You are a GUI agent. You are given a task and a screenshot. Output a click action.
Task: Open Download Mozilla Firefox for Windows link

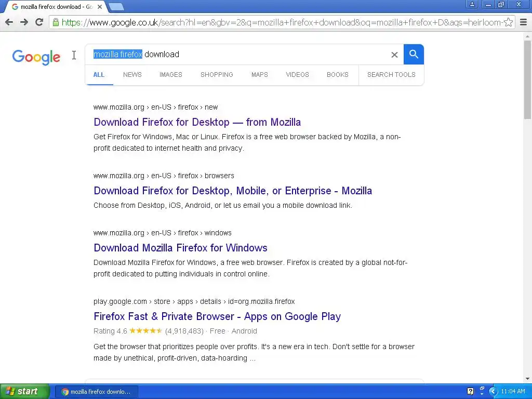pyautogui.click(x=180, y=248)
